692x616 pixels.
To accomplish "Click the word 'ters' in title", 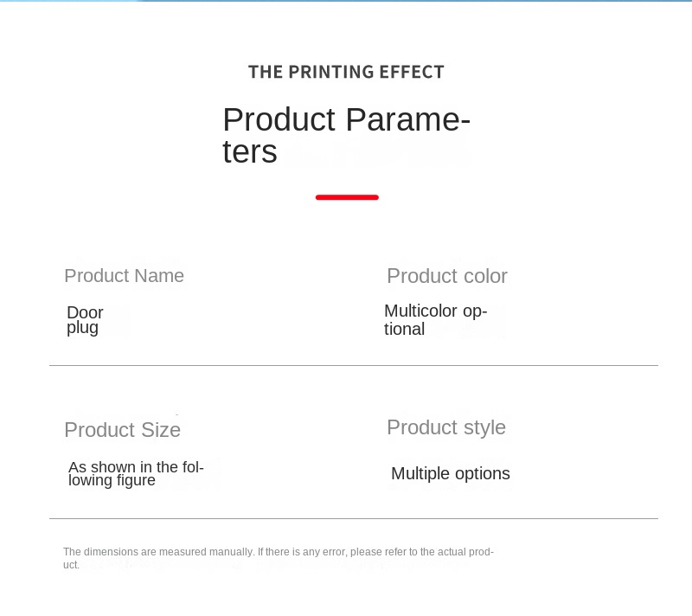I will click(x=250, y=151).
